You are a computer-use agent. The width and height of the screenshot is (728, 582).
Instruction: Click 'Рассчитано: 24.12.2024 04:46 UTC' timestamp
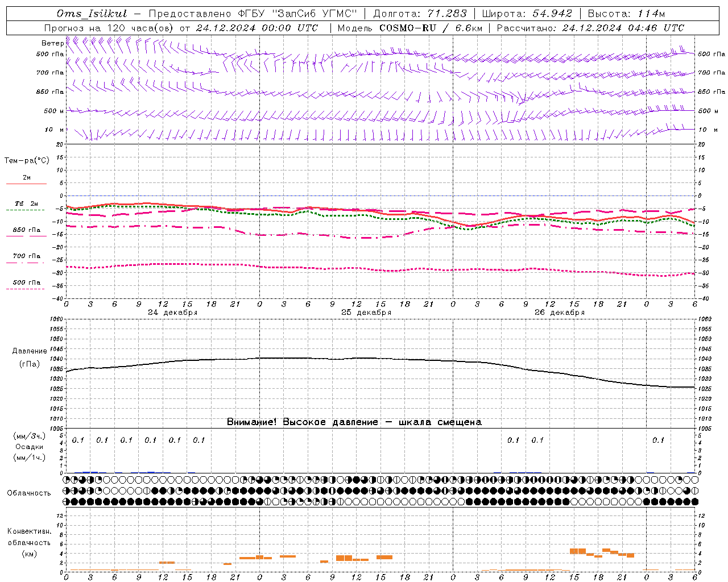pyautogui.click(x=590, y=28)
